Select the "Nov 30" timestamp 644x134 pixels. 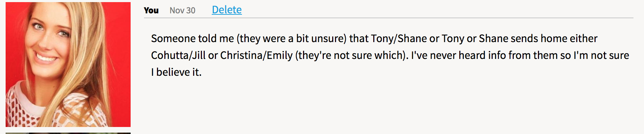pyautogui.click(x=182, y=11)
